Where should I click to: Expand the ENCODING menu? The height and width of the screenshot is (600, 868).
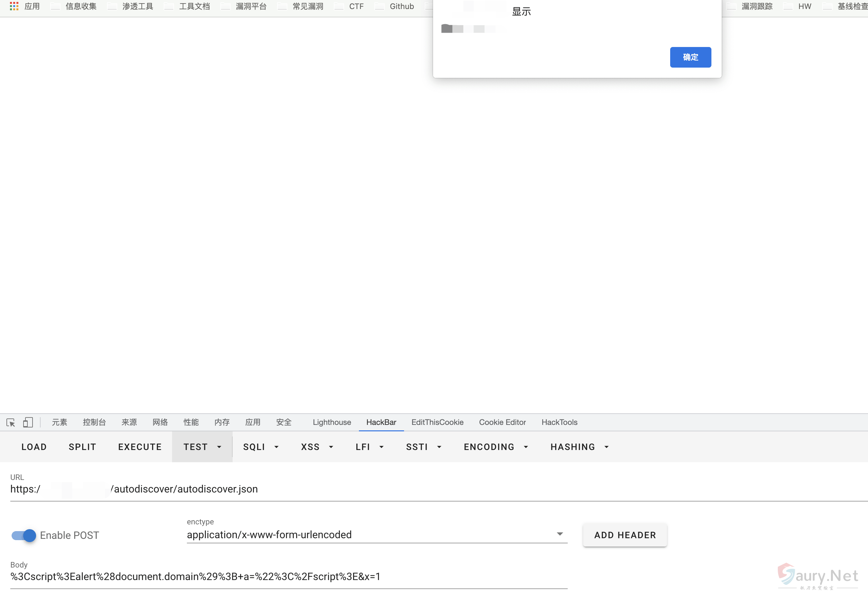(496, 446)
